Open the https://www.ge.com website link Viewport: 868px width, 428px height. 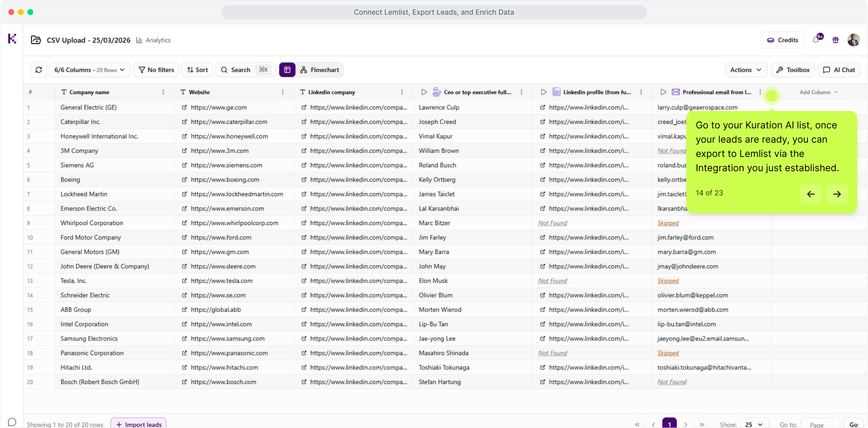[x=219, y=107]
